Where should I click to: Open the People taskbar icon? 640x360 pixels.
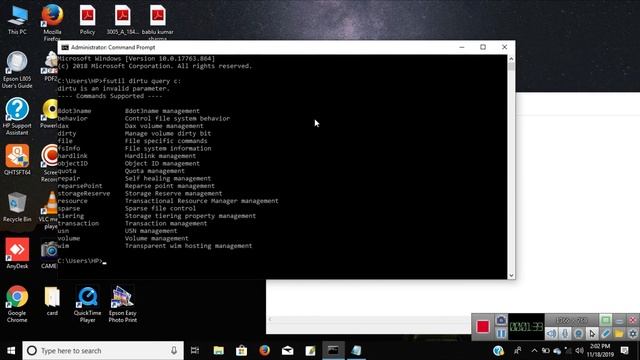click(518, 351)
